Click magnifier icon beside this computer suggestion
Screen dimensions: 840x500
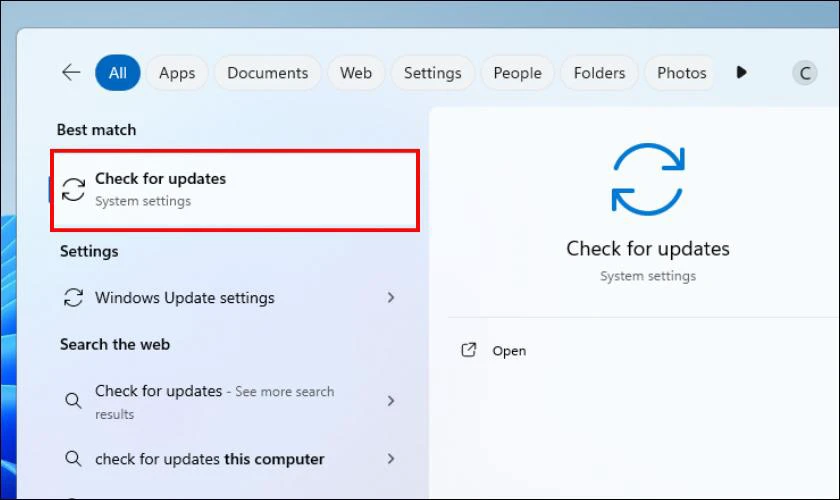[x=73, y=459]
